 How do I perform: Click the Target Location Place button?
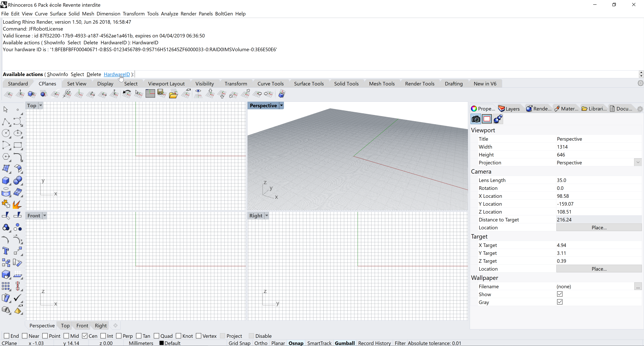(599, 269)
